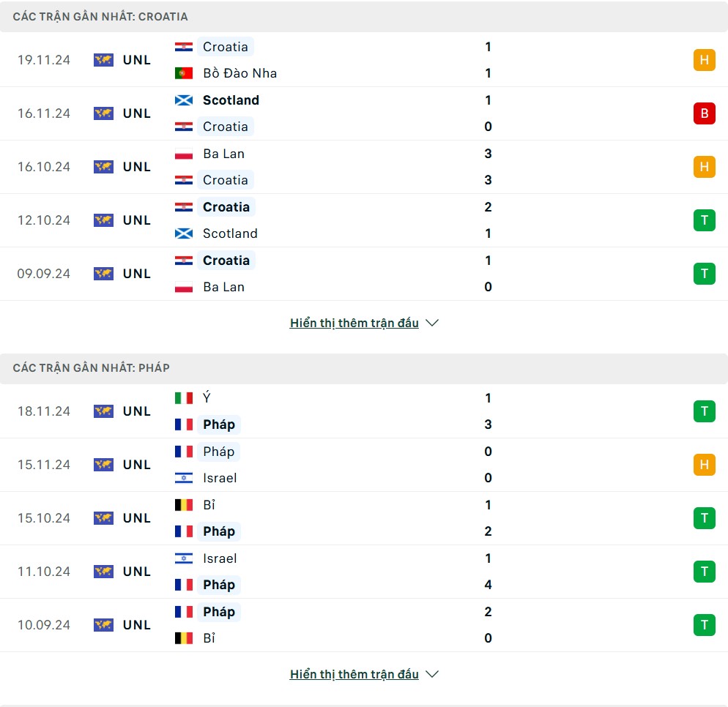Expand more Croatia matches via the chevron arrow

(432, 323)
